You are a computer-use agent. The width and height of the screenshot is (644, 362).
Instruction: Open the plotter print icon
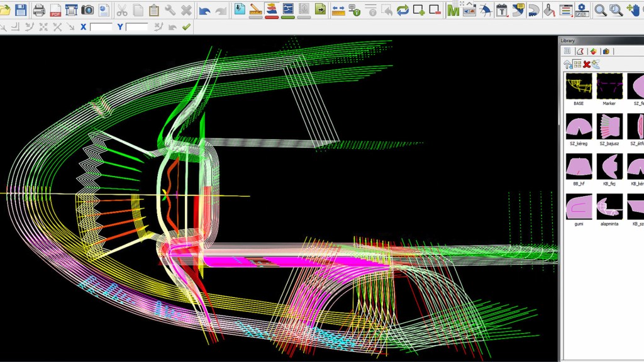71,10
